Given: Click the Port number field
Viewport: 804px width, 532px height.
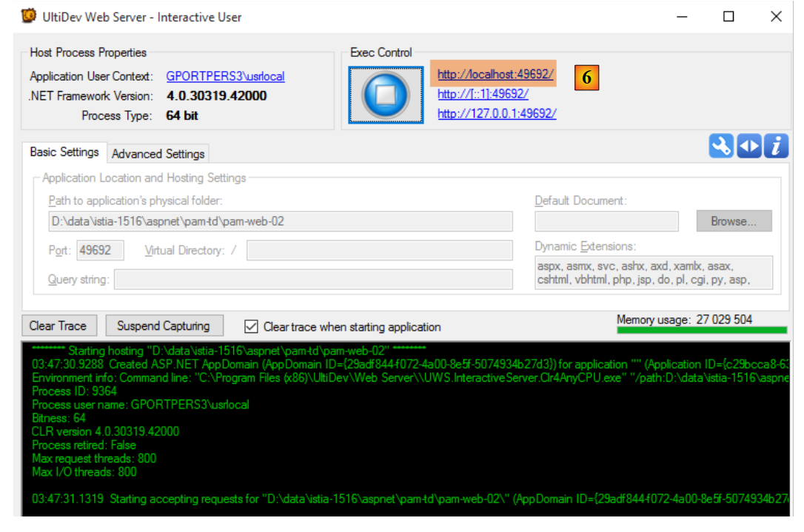Looking at the screenshot, I should tap(100, 250).
